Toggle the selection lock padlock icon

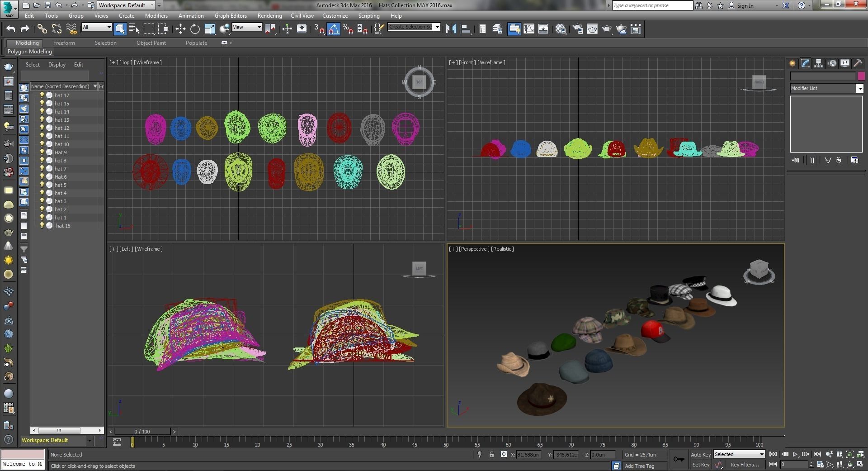point(491,454)
